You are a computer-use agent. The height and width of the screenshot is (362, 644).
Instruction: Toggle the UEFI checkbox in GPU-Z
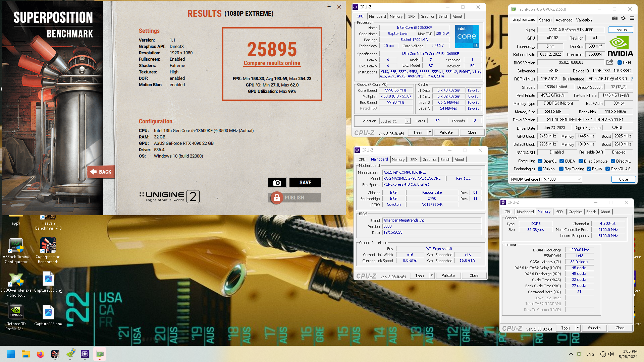coord(620,63)
